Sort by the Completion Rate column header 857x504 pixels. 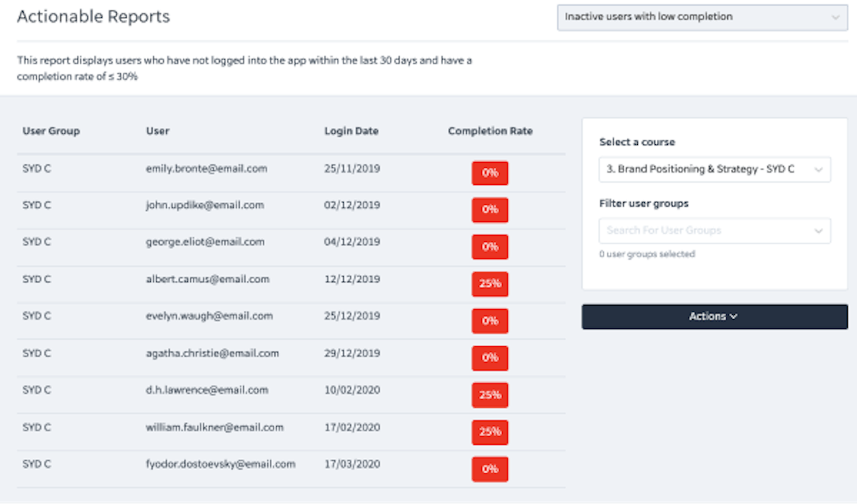coord(490,131)
